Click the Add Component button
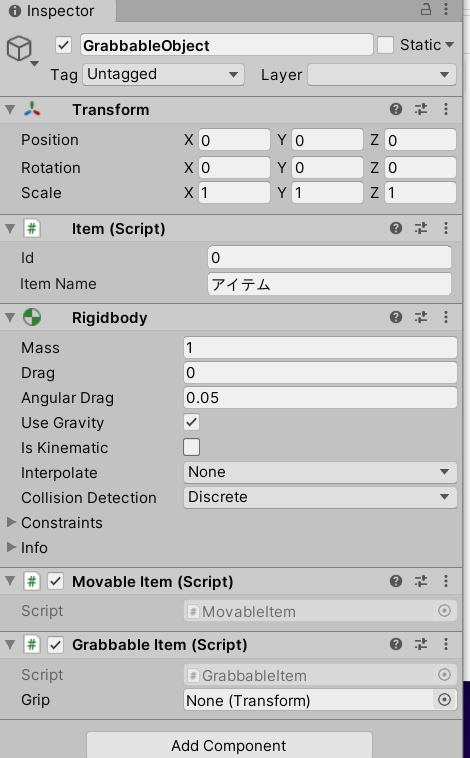The image size is (470, 758). point(229,745)
